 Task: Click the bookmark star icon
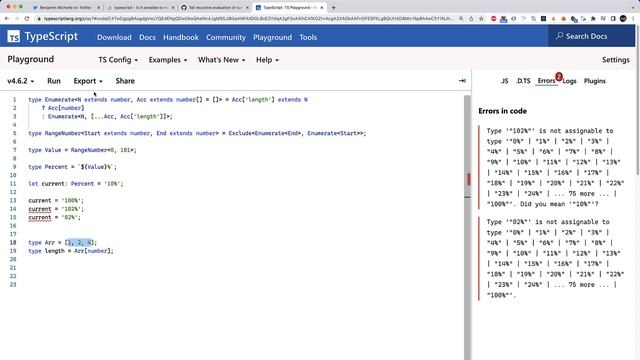[x=481, y=18]
